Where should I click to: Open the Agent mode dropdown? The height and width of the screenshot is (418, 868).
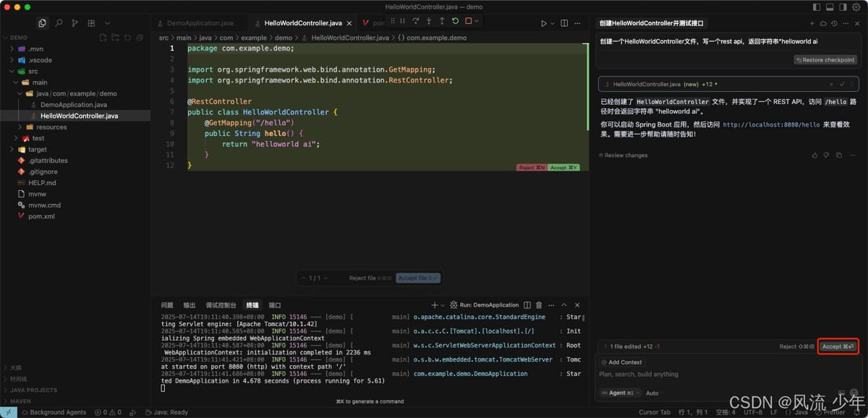[619, 393]
